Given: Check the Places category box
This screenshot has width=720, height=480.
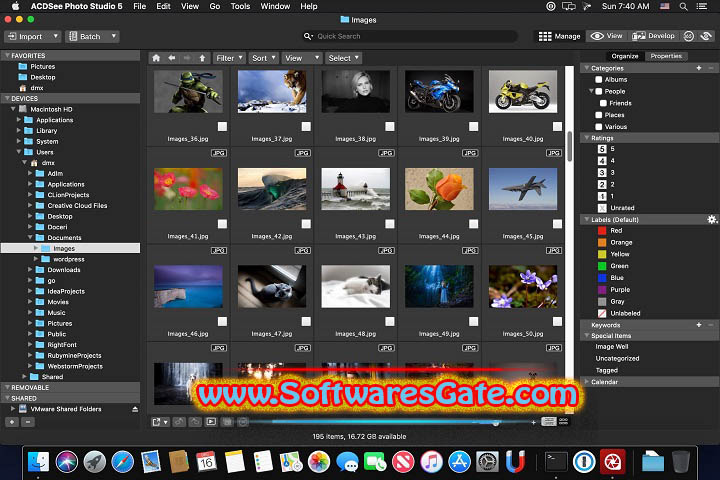Looking at the screenshot, I should click(599, 115).
